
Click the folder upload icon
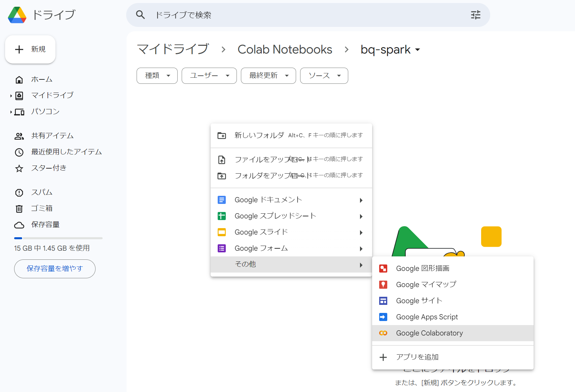pos(222,176)
